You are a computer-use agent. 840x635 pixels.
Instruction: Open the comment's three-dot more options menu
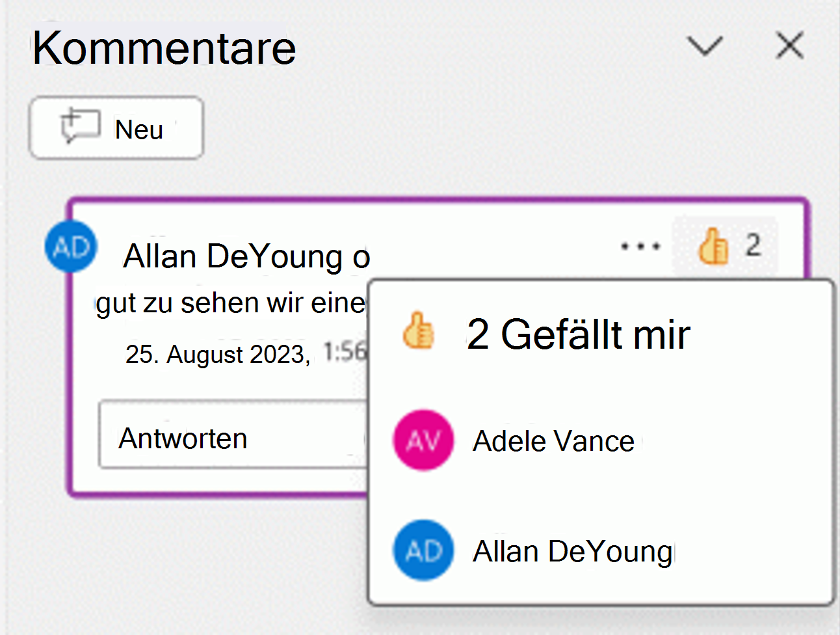[640, 247]
